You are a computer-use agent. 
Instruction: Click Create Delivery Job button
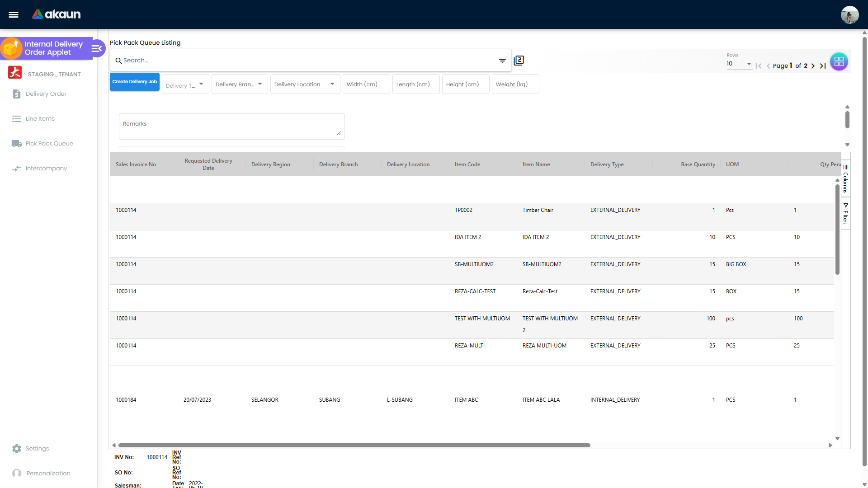click(135, 82)
